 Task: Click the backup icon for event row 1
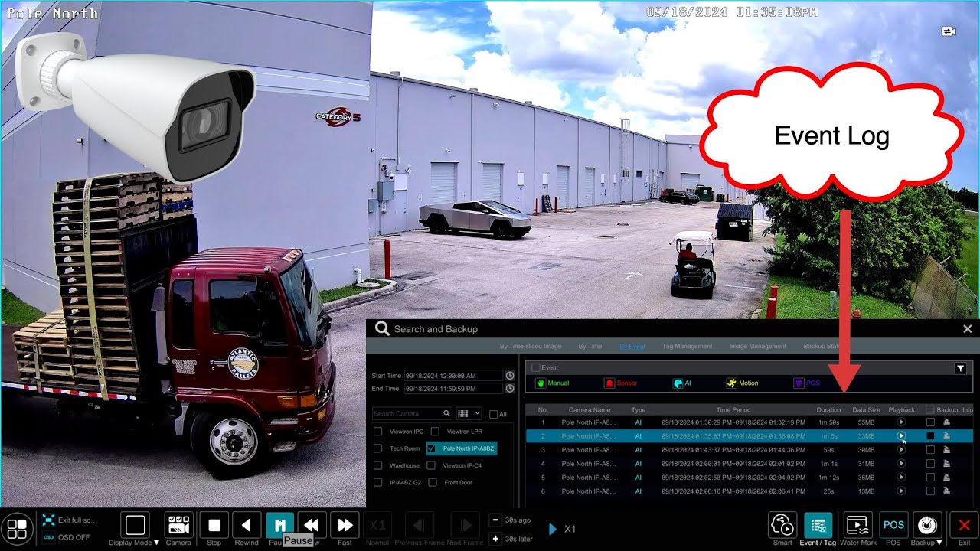947,422
